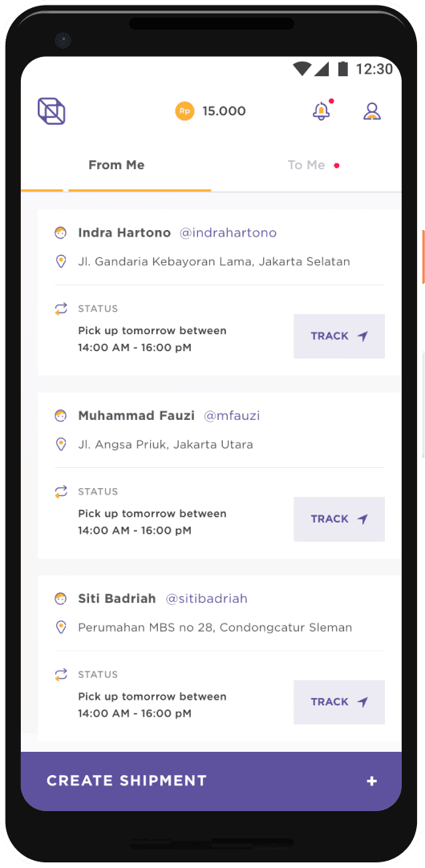The width and height of the screenshot is (425, 868).
Task: Tap the plus icon on Create Shipment bar
Action: tap(372, 781)
